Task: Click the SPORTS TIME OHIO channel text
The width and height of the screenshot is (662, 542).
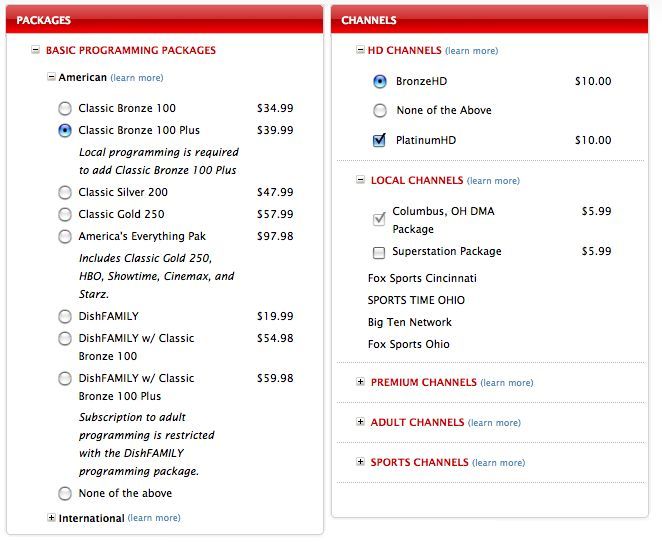Action: click(x=416, y=300)
